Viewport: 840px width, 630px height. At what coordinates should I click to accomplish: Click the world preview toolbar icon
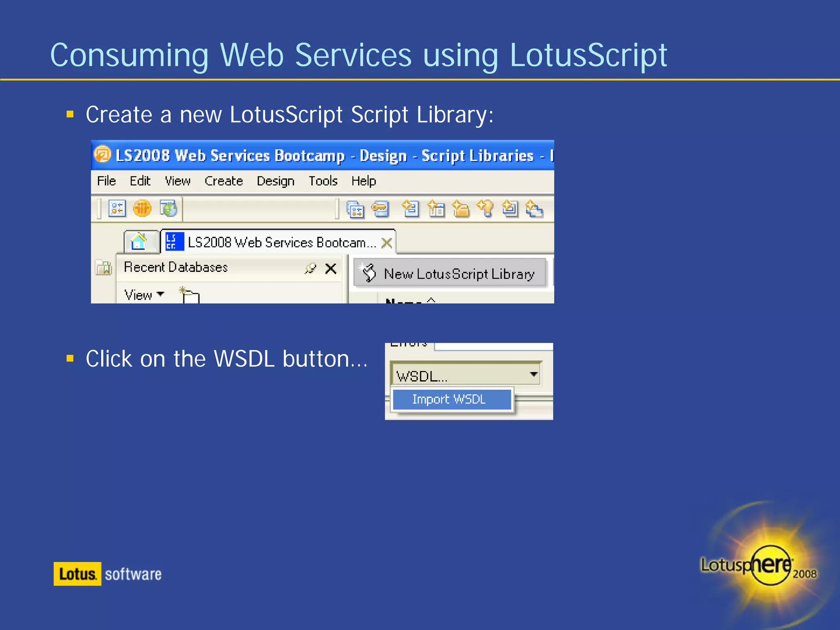pos(169,208)
